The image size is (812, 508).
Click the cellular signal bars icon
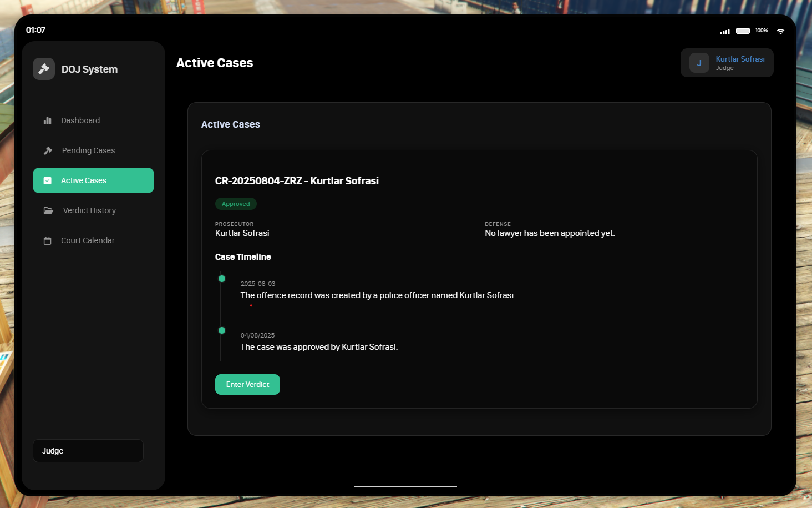pyautogui.click(x=725, y=32)
